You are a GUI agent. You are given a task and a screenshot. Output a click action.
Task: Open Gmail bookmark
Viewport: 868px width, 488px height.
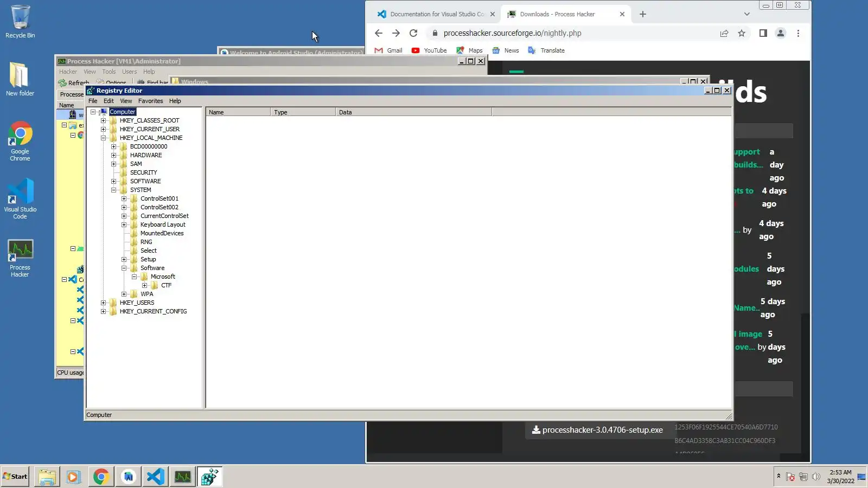click(388, 50)
